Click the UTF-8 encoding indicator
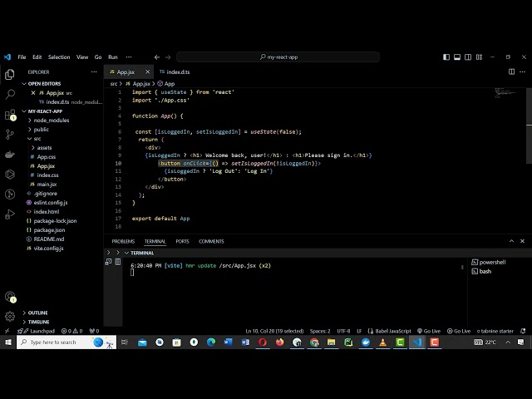 (x=343, y=331)
